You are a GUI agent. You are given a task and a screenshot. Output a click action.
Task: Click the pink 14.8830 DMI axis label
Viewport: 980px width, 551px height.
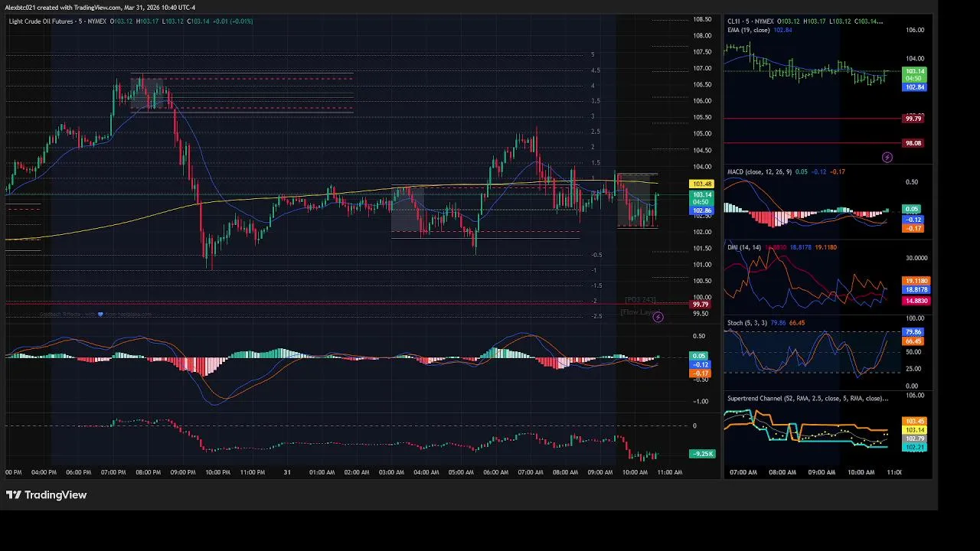coord(916,301)
